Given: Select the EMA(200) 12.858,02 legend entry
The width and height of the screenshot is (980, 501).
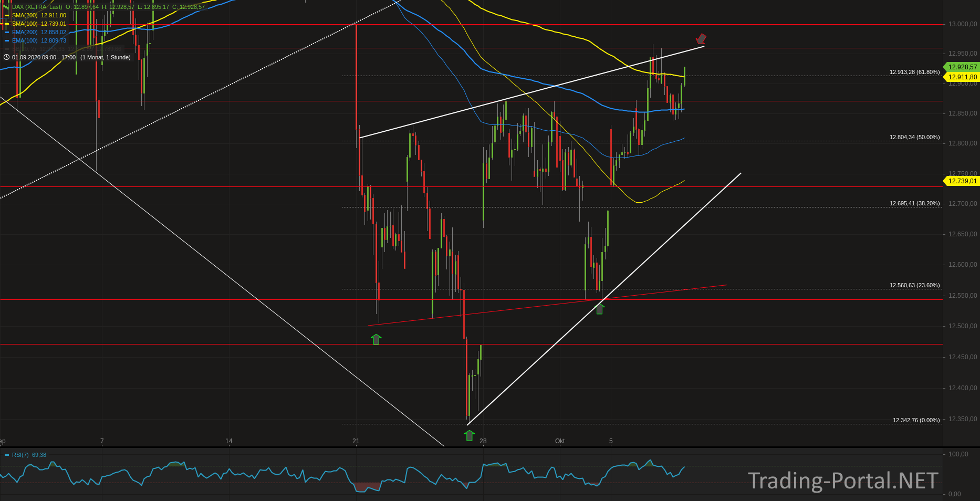Looking at the screenshot, I should coord(39,33).
